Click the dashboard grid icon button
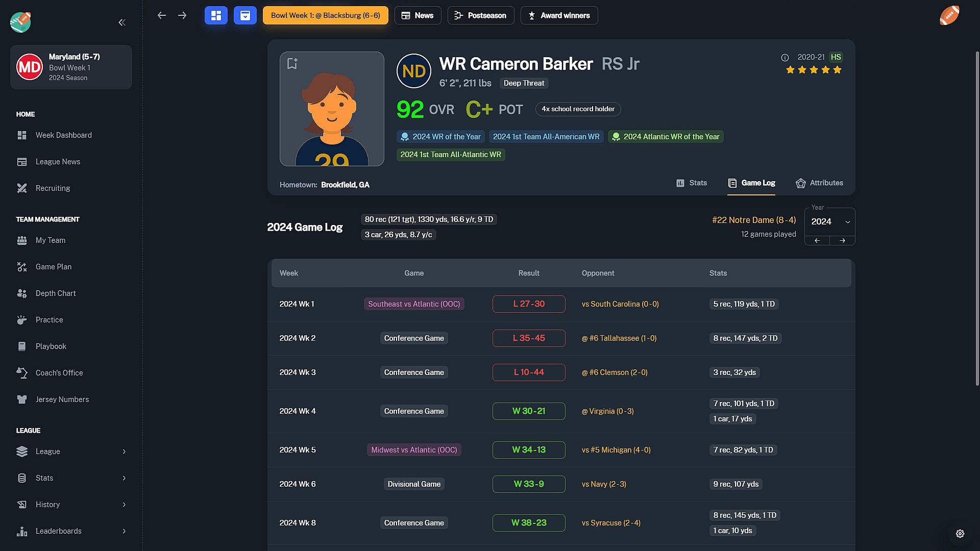Viewport: 980px width, 551px height. (216, 15)
